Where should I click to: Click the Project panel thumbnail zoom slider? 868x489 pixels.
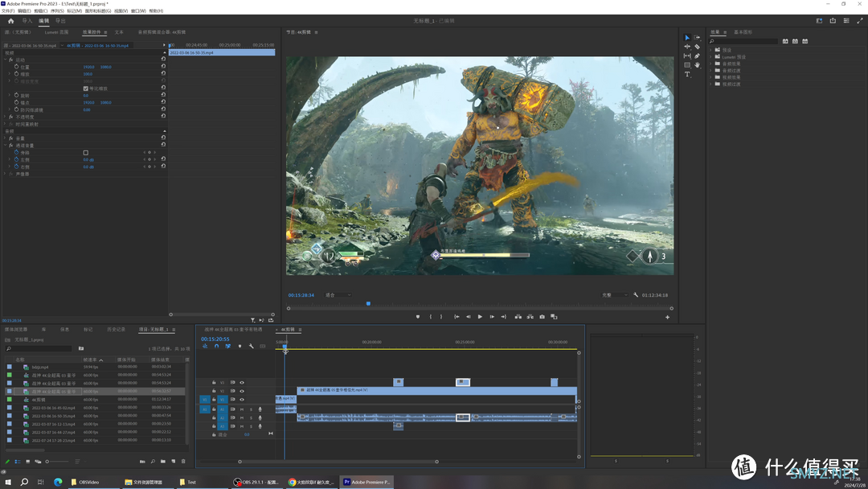58,462
